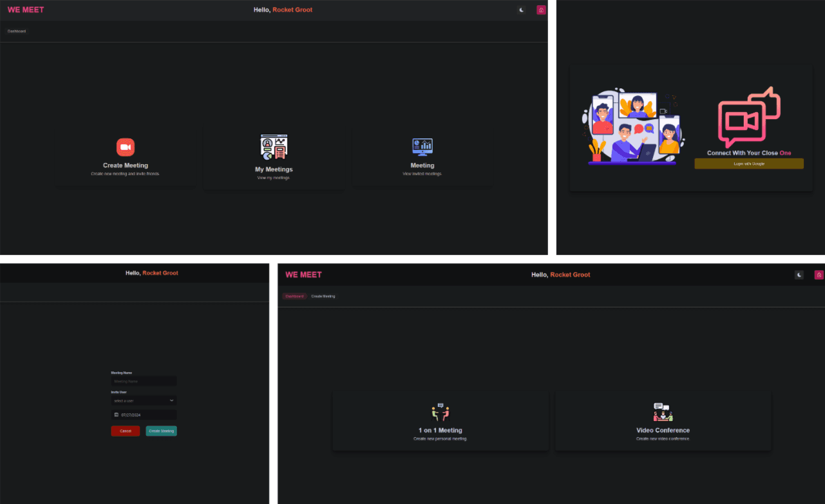This screenshot has height=504, width=825.
Task: Click pink logout icon on meeting-type screen
Action: click(x=819, y=275)
